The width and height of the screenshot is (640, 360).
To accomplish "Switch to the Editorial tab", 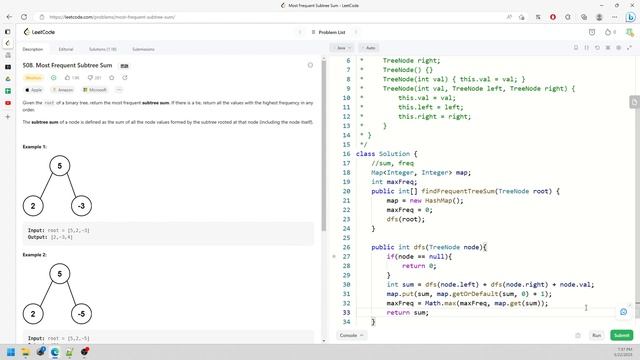I will [x=66, y=49].
